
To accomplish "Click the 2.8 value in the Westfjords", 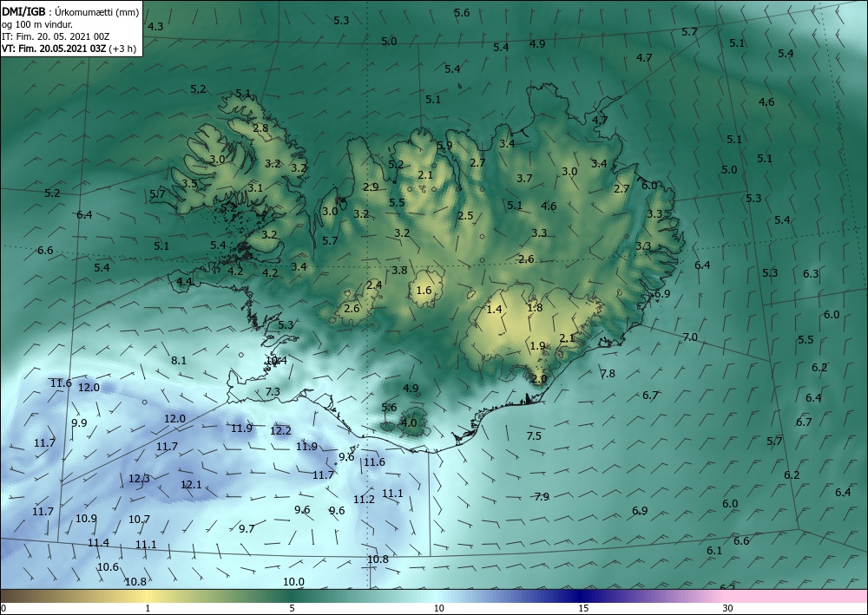I will (260, 128).
